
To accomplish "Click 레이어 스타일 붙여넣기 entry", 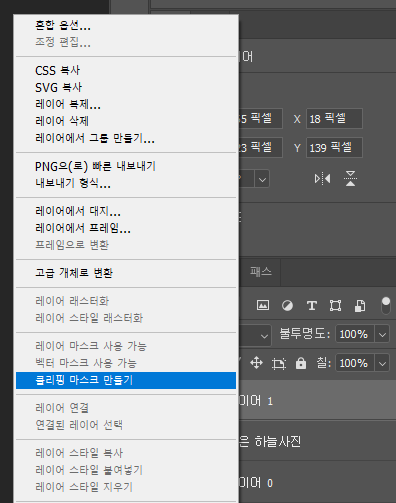I will 126,470.
